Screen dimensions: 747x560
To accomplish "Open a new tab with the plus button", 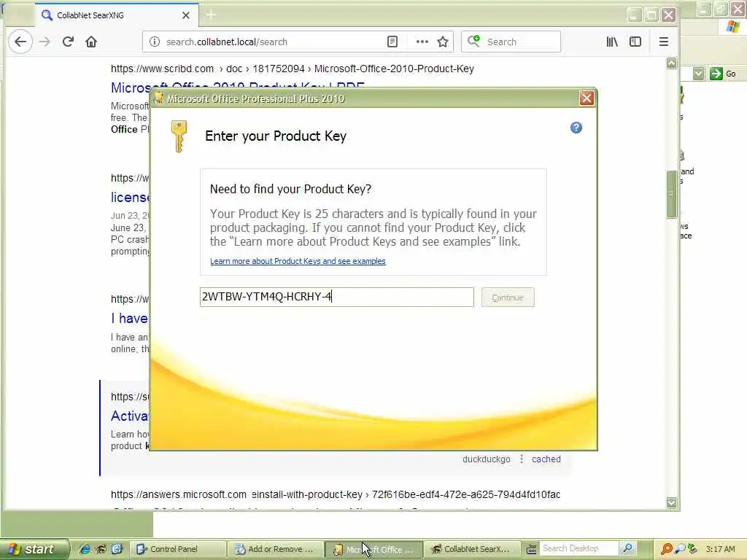I will pyautogui.click(x=211, y=15).
